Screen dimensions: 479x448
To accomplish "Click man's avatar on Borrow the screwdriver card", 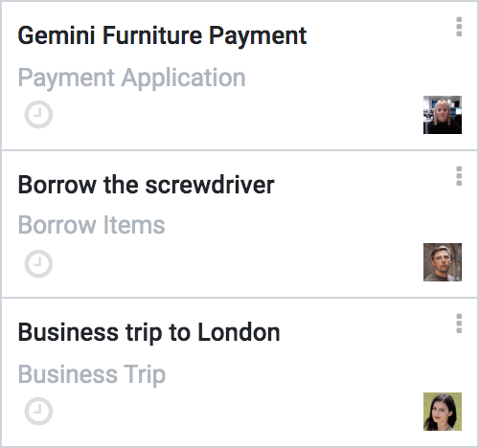I will (x=443, y=262).
